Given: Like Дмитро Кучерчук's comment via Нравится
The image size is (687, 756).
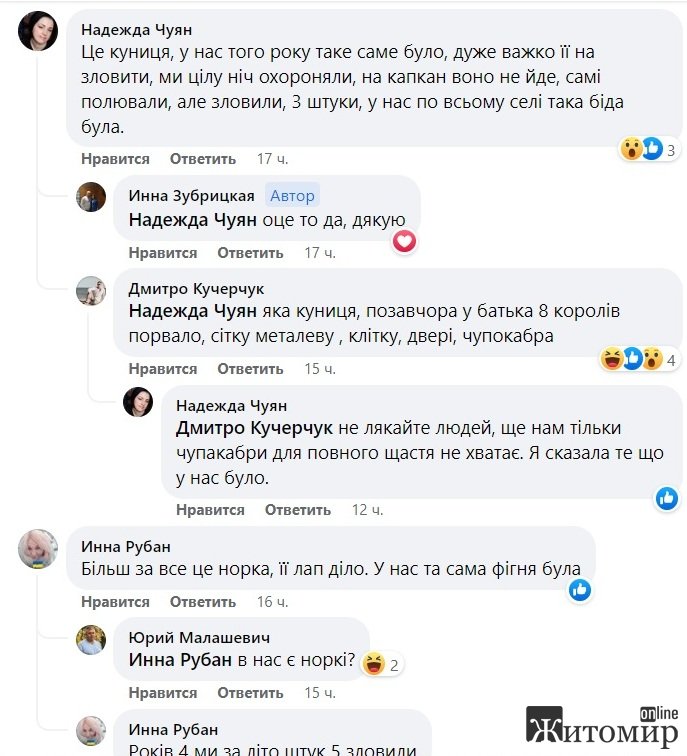Looking at the screenshot, I should (163, 369).
